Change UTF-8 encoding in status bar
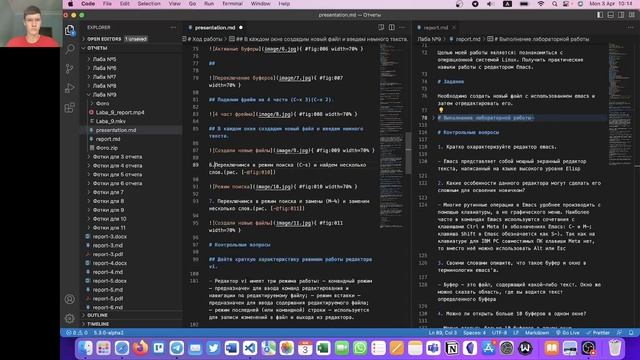 tap(499, 333)
